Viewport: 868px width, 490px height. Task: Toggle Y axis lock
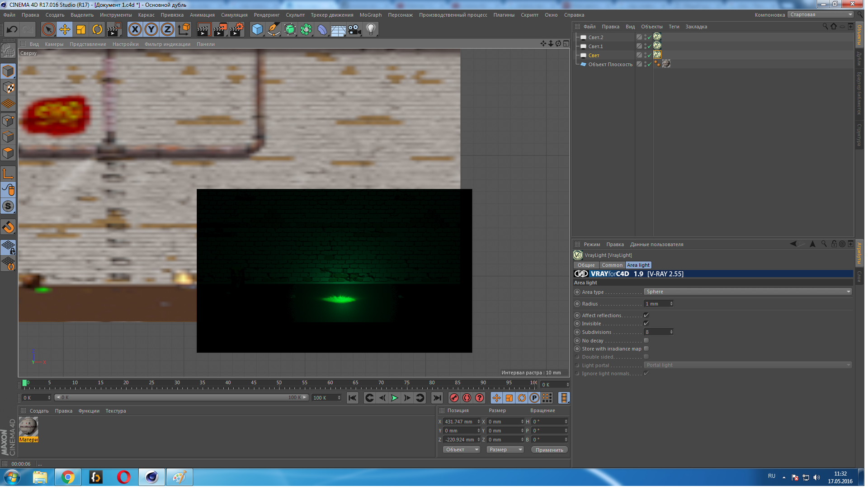click(151, 30)
